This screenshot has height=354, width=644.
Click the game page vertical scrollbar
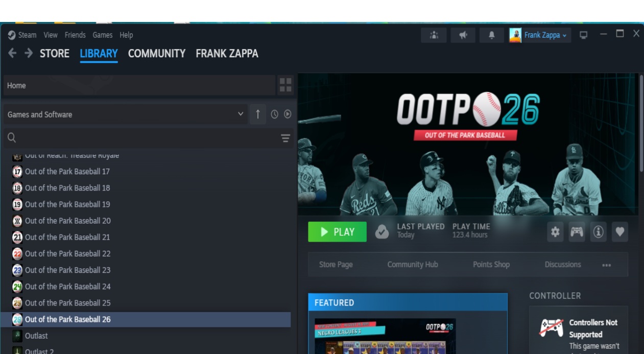pos(641,123)
